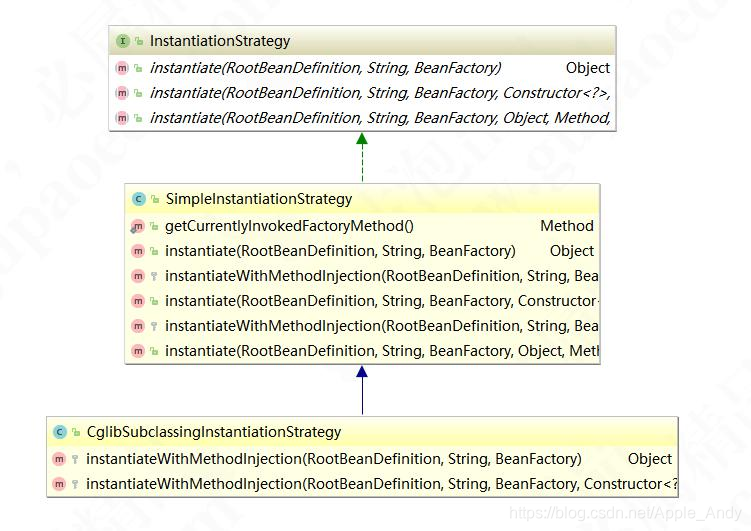Select the InstantiationStrategy interface title

click(x=220, y=41)
